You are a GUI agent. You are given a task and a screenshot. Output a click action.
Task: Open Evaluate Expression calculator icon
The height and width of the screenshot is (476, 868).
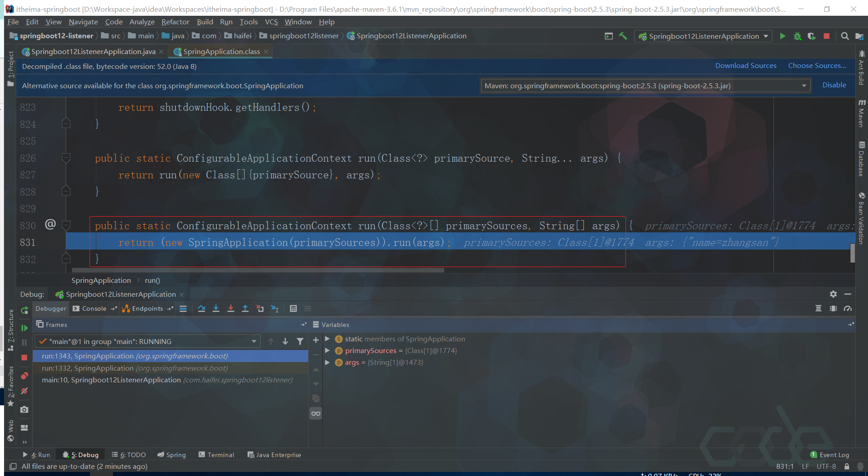coord(293,308)
